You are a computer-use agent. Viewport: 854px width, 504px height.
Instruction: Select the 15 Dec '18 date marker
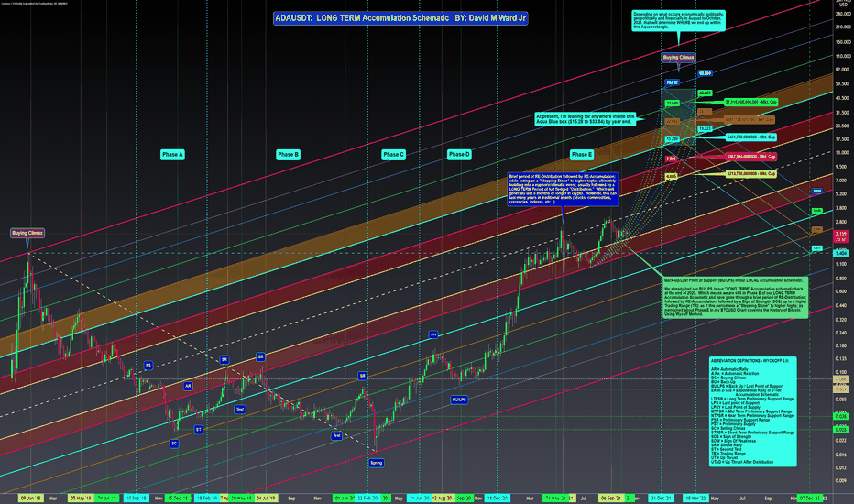[x=178, y=498]
